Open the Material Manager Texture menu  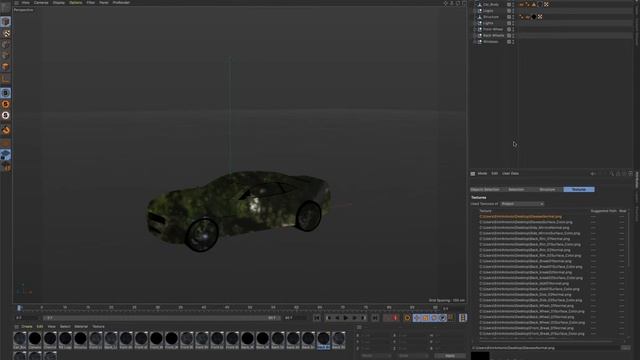coord(98,327)
